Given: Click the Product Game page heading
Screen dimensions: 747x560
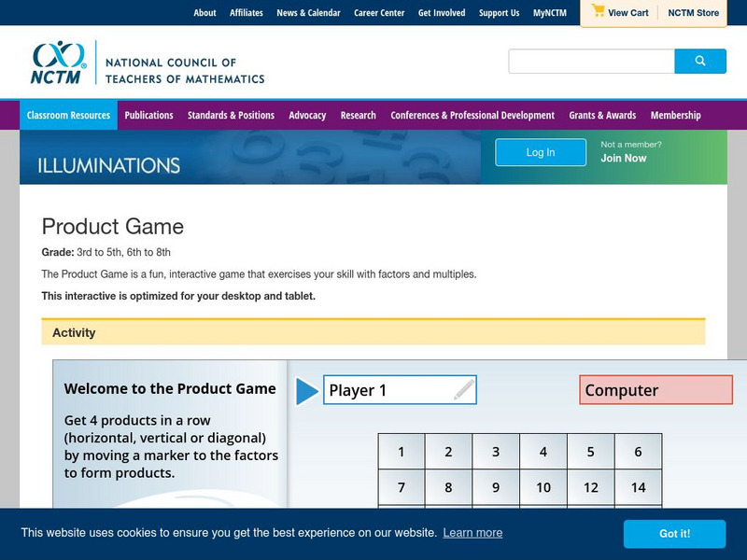Looking at the screenshot, I should [113, 227].
